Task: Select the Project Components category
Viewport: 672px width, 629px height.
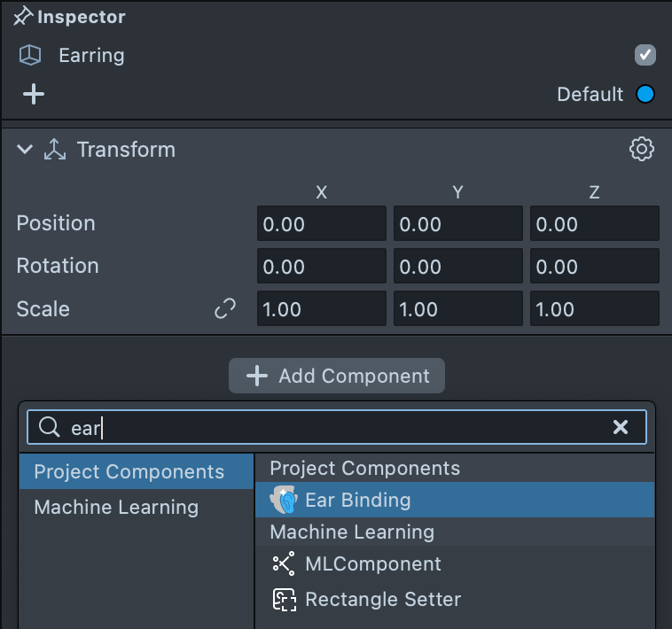Action: (129, 471)
